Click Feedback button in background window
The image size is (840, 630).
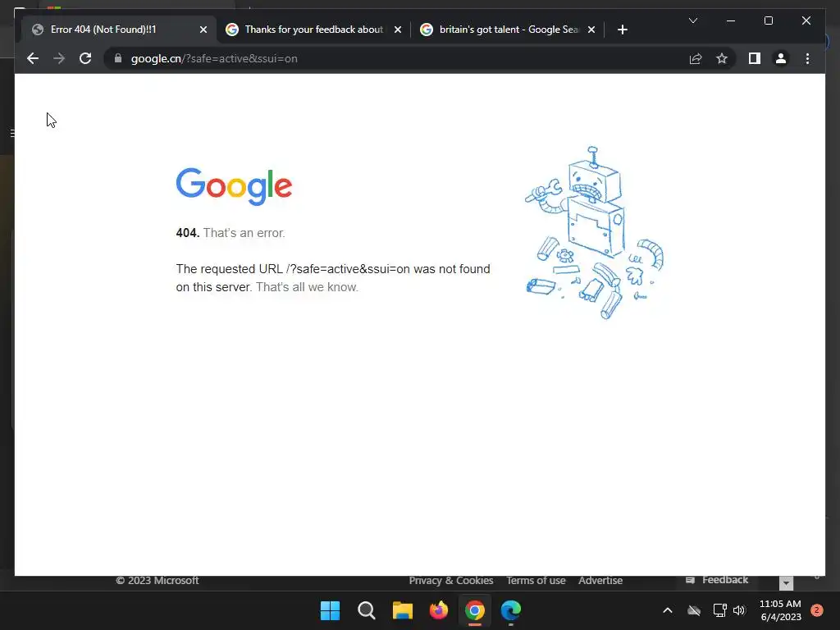coord(717,580)
